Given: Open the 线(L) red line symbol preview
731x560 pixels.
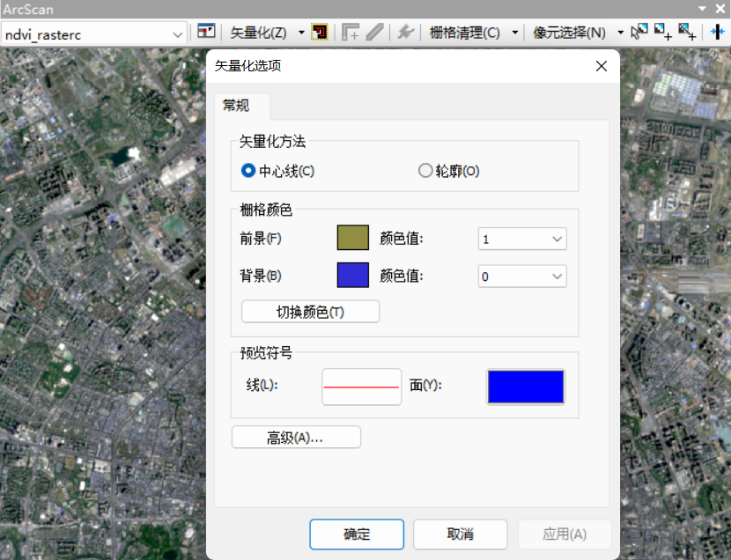Looking at the screenshot, I should [x=362, y=387].
